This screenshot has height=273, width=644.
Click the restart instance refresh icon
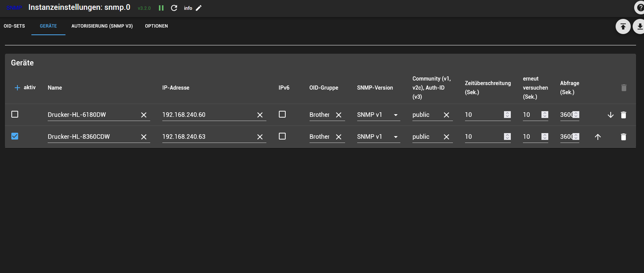tap(174, 8)
